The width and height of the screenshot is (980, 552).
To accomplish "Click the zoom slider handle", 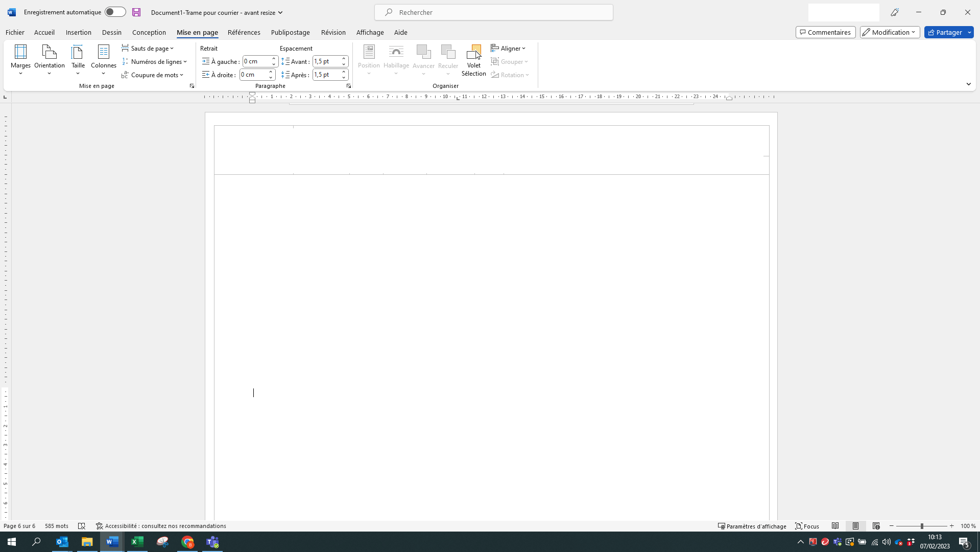I will click(x=922, y=526).
